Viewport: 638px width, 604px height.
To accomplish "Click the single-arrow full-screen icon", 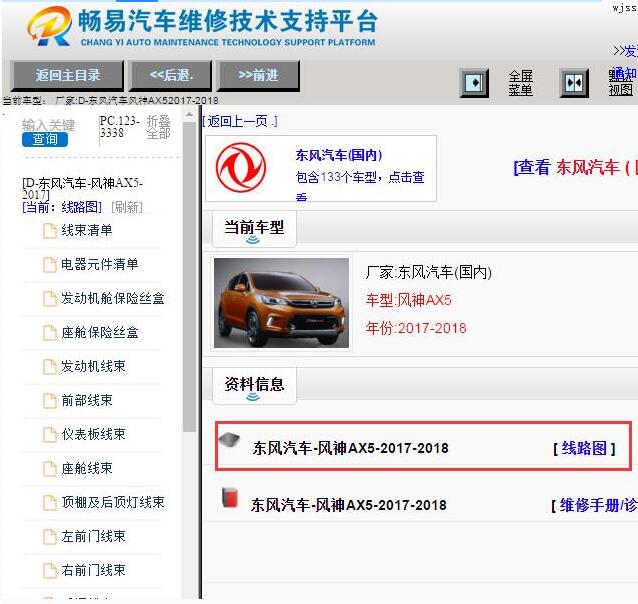I will (x=474, y=83).
